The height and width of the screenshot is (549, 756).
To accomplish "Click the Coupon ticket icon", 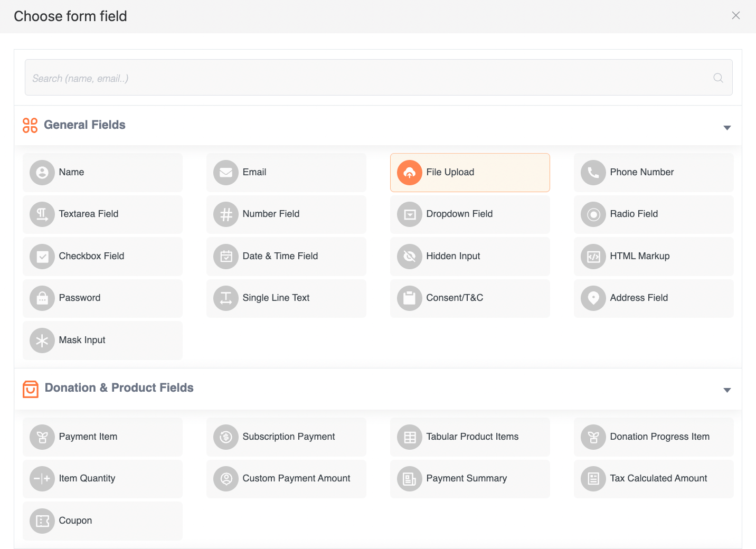I will [42, 521].
